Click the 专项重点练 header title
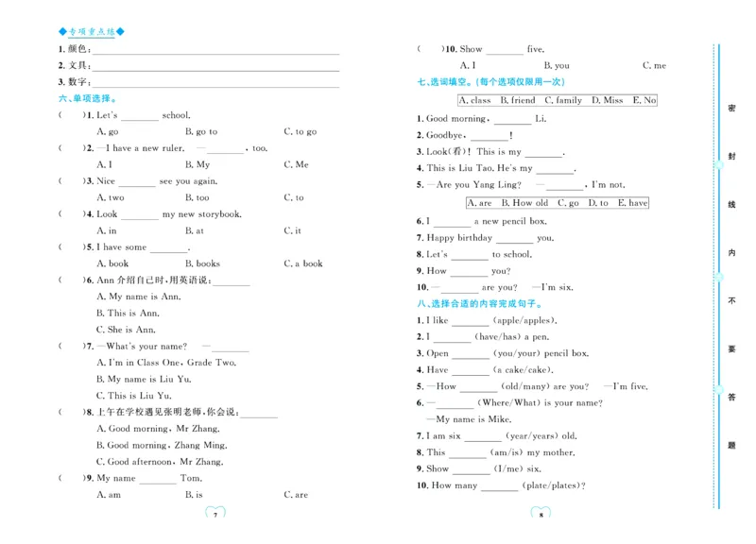Screen dimensions: 756x544 (x=91, y=31)
